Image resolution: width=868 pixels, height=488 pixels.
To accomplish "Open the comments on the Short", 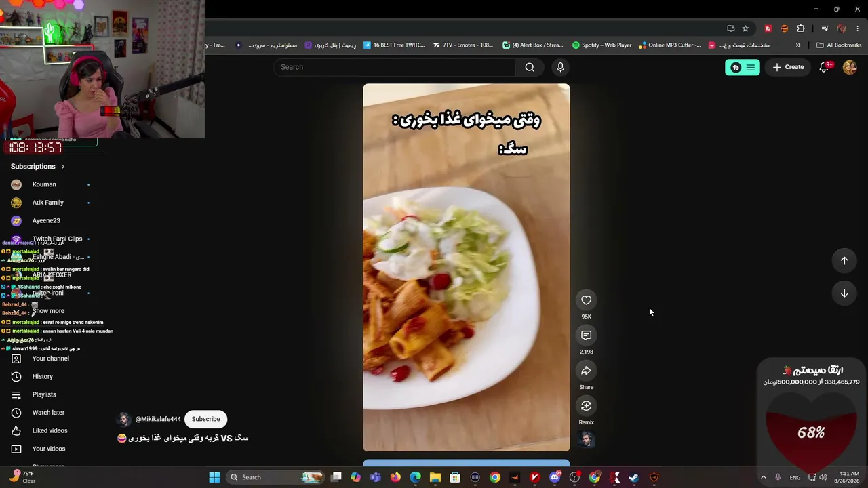I will (x=586, y=335).
